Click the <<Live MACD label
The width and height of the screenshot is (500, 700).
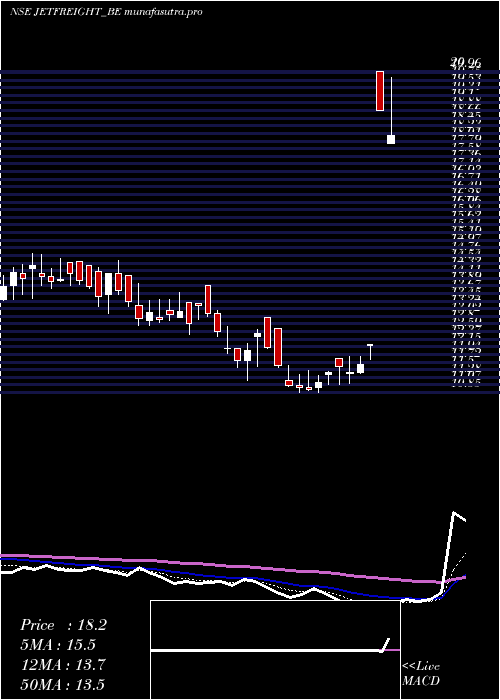point(421,673)
